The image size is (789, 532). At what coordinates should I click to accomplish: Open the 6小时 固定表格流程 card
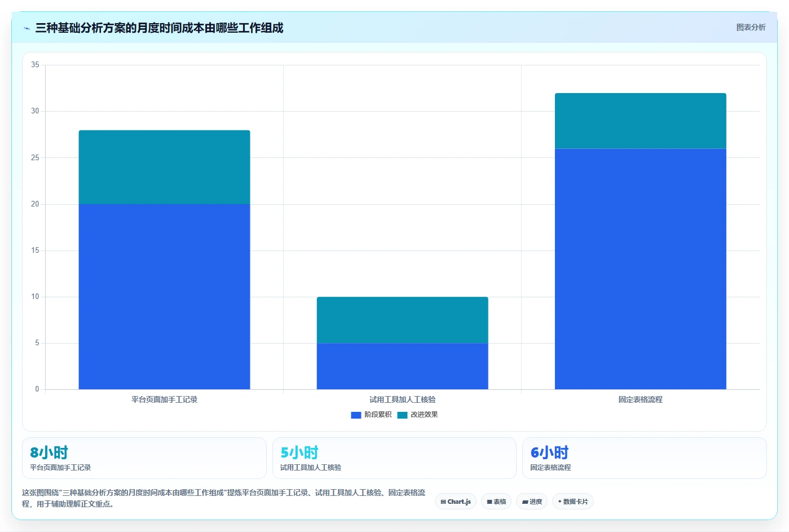644,458
